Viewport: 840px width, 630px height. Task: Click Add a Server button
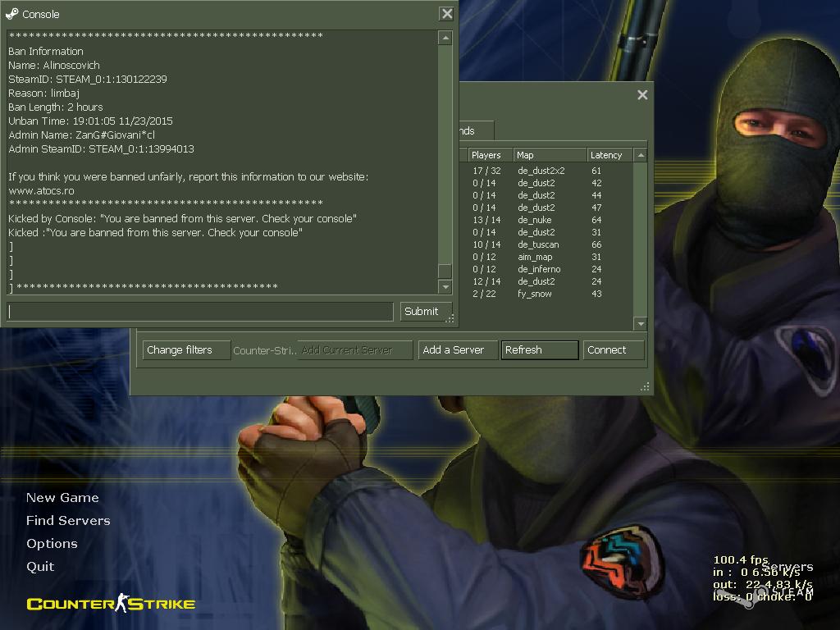(x=458, y=349)
